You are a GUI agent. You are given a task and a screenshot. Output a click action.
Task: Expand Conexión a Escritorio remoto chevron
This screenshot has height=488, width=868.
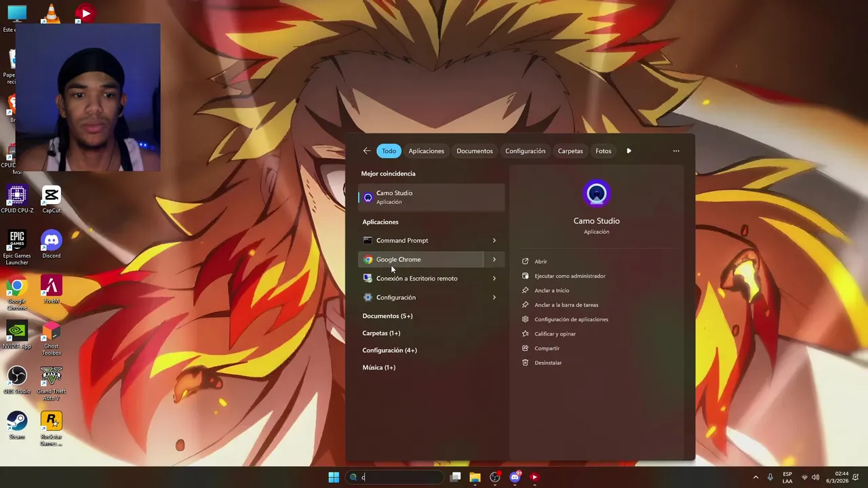pos(494,279)
